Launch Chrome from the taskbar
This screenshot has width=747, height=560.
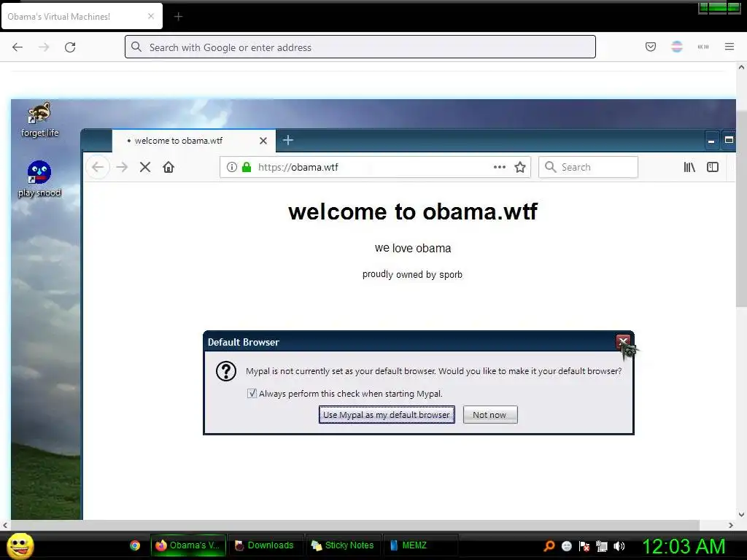tap(135, 545)
